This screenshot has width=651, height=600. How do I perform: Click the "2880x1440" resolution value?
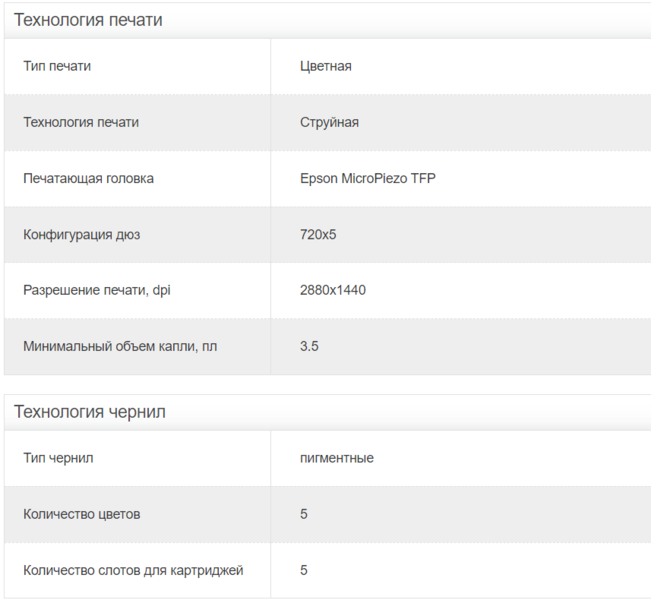click(332, 290)
